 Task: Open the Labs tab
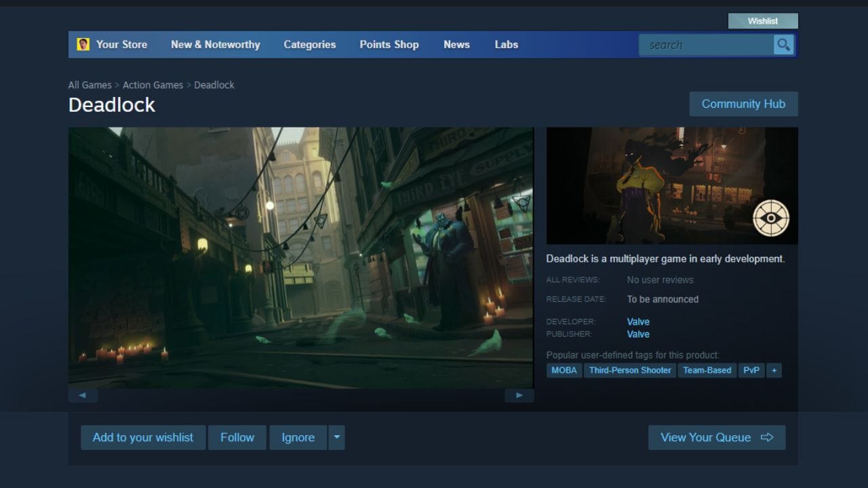[x=506, y=45]
